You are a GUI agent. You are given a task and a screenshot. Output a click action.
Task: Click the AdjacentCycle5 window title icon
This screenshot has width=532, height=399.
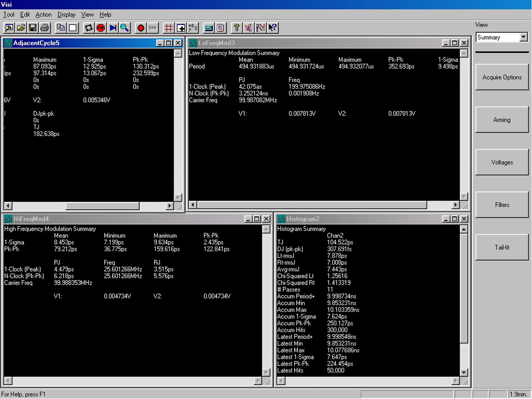[8, 43]
